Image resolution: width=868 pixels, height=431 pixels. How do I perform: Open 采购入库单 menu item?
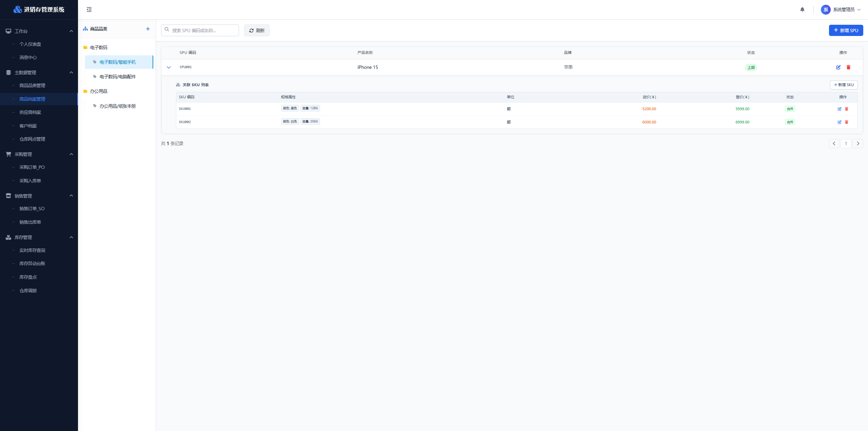[39, 181]
